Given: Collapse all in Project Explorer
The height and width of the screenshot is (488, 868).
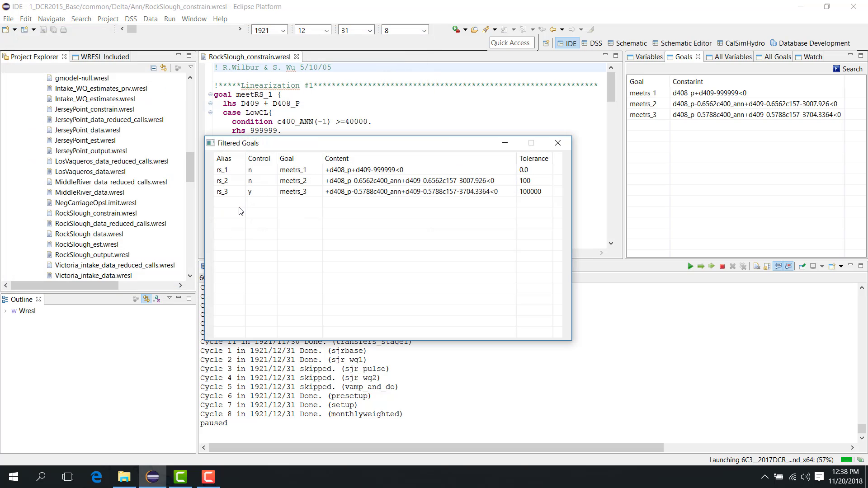Looking at the screenshot, I should coord(153,68).
